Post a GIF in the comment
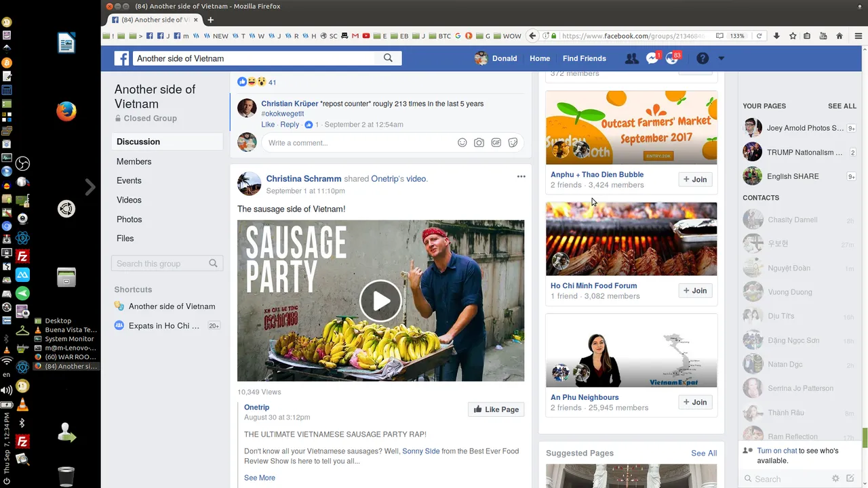The width and height of the screenshot is (868, 488). 496,143
